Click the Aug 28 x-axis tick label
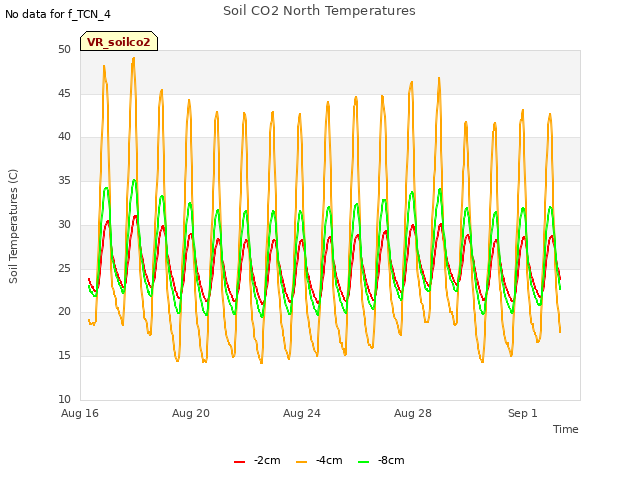 tap(413, 413)
